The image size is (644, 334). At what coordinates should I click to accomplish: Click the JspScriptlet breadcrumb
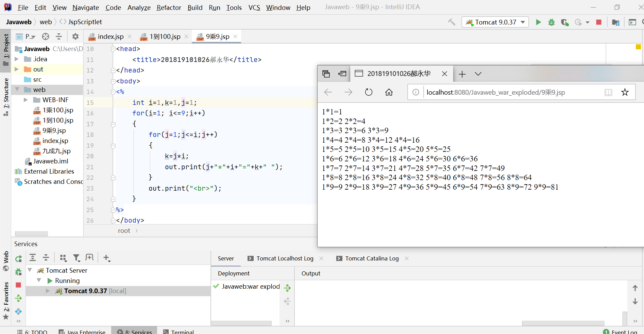click(85, 22)
